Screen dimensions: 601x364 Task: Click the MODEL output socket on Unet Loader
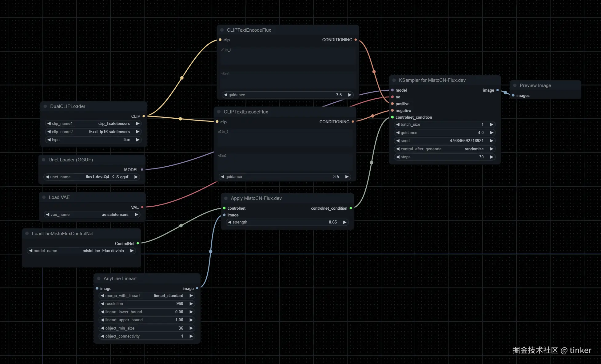pyautogui.click(x=142, y=170)
